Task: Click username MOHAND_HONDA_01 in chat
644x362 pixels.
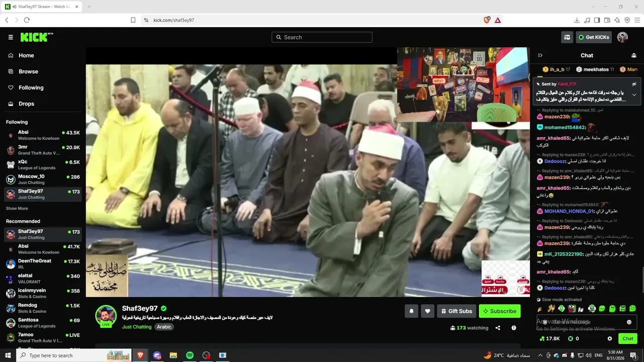Action: coord(569,211)
